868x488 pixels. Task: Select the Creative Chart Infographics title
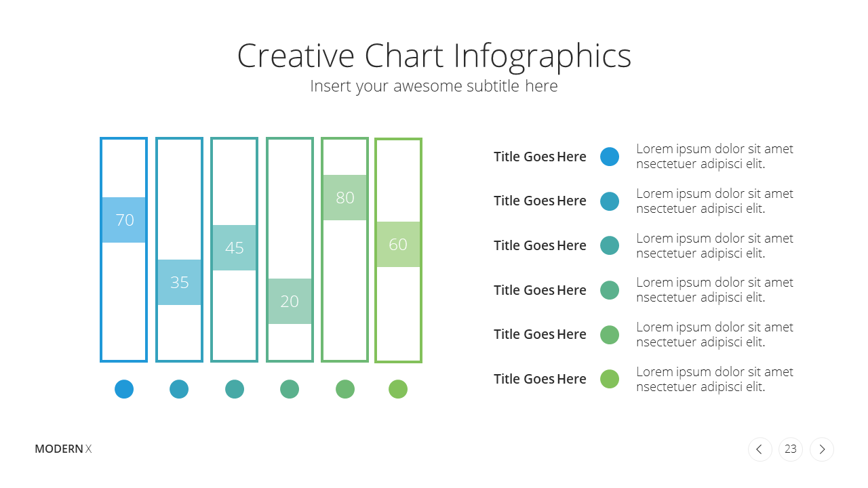434,56
